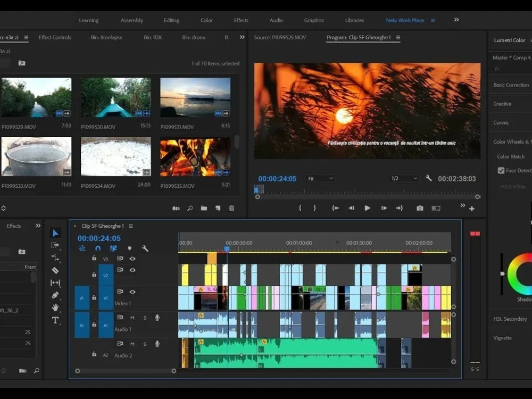Open Program panel menu
532x399 pixels.
click(x=398, y=37)
